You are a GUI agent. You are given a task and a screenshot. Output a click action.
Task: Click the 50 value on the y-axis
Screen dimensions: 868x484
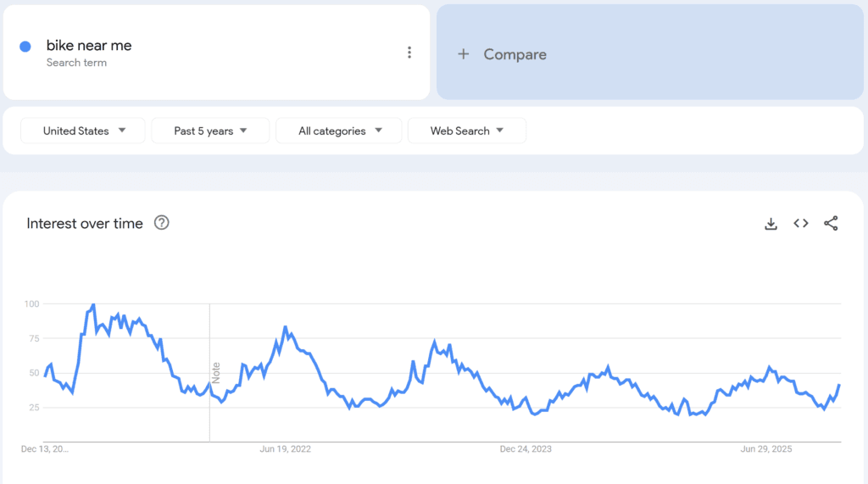point(34,373)
